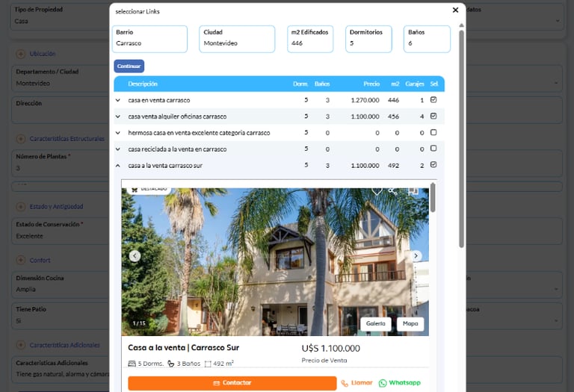Image resolution: width=574 pixels, height=392 pixels.
Task: Click the U$S 1.100.000 listing price text
Action: [330, 349]
